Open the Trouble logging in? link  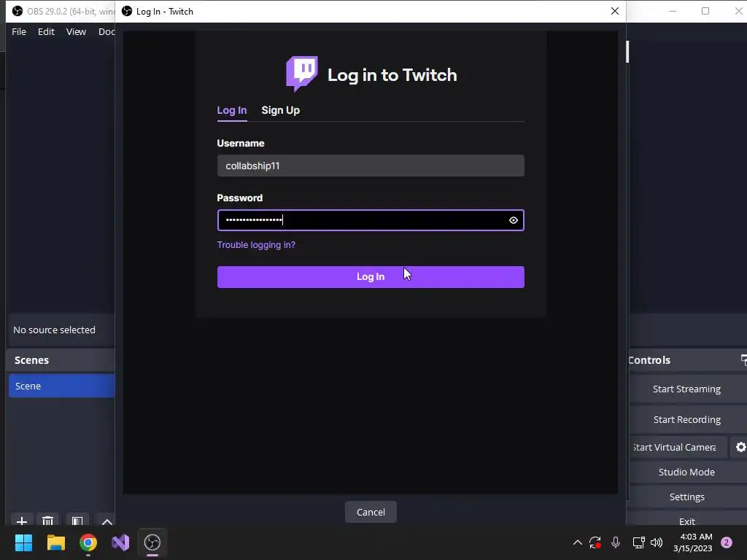click(x=256, y=245)
